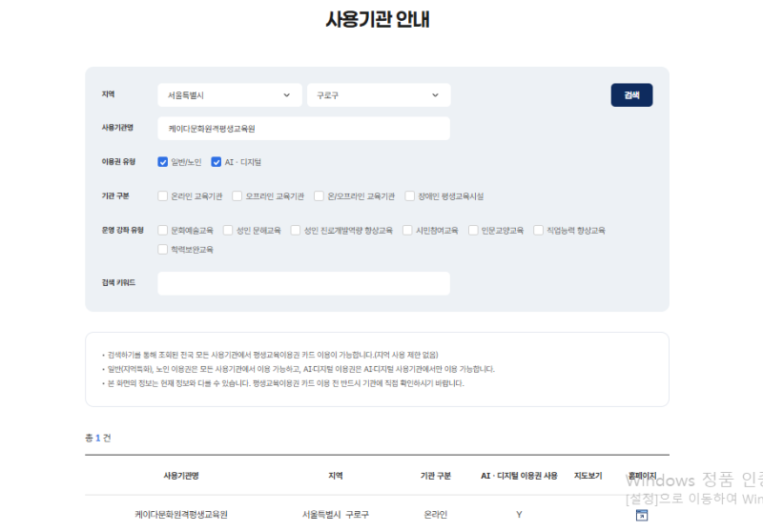Click the 지역 column header in results table
The image size is (763, 532).
336,476
